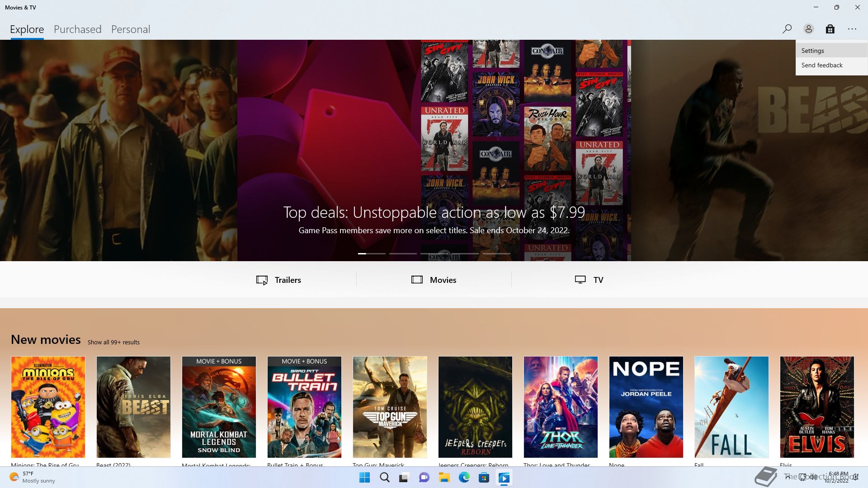Image resolution: width=868 pixels, height=488 pixels.
Task: Click Show all 99+ results link
Action: (x=113, y=343)
